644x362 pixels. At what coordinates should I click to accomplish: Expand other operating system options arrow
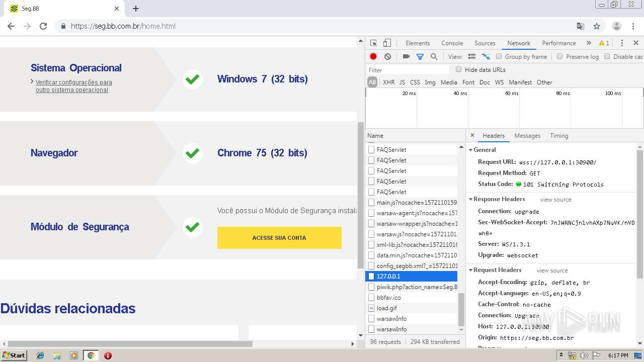32,81
